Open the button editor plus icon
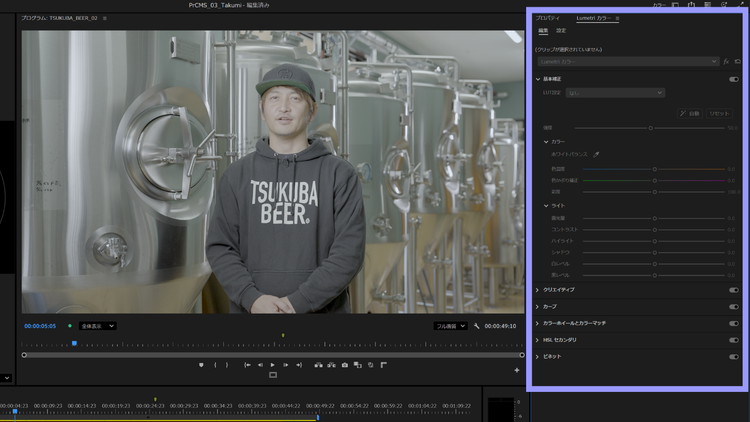Viewport: 750px width, 422px height. pos(517,371)
